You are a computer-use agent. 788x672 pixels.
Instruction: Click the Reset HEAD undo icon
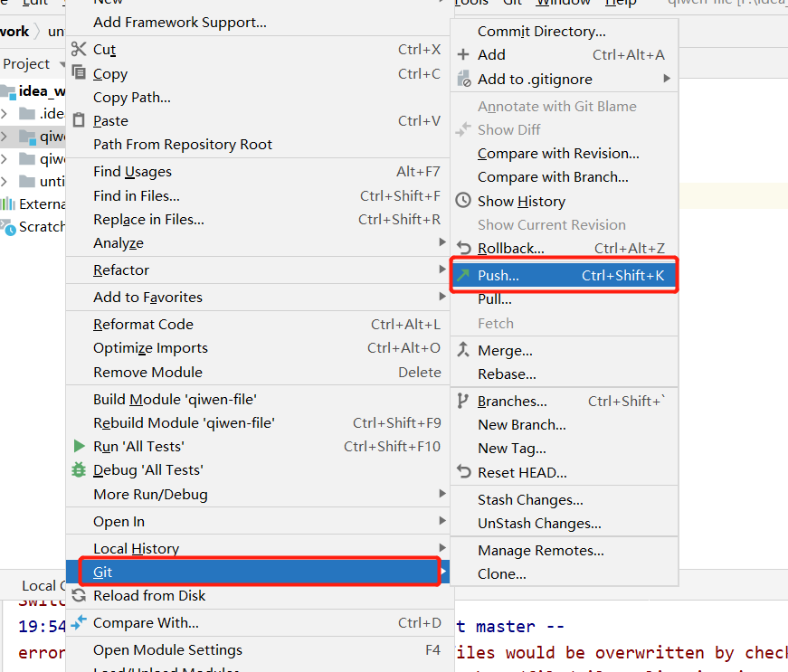click(x=463, y=472)
